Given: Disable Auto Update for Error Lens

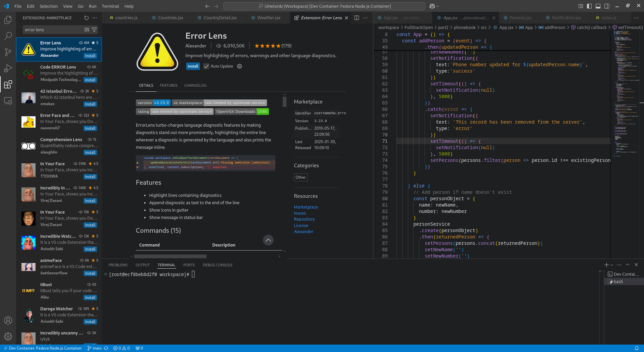Looking at the screenshot, I should click(x=206, y=66).
